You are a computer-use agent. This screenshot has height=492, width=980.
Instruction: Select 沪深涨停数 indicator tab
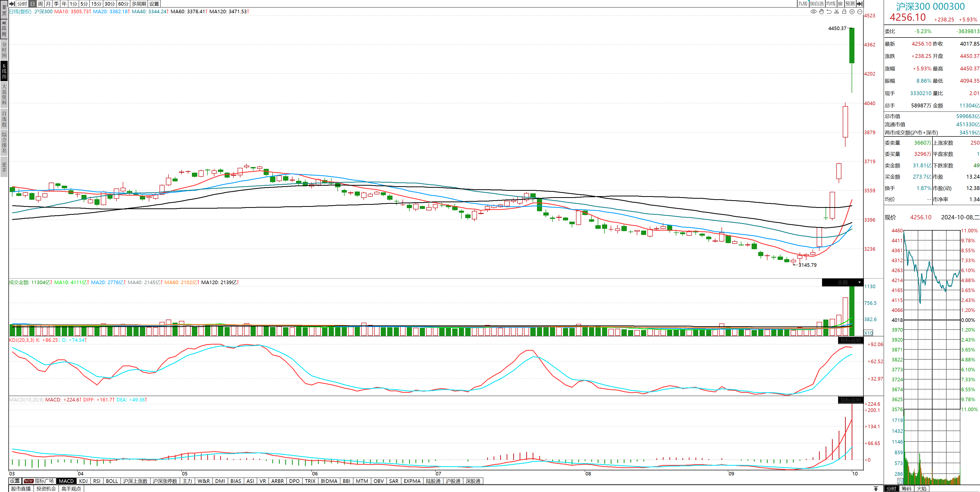(165, 481)
